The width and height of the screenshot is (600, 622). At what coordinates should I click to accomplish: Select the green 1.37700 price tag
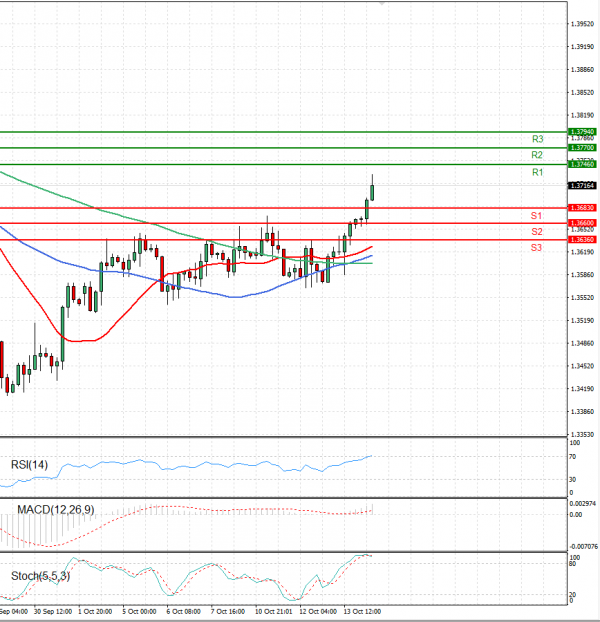[582, 148]
